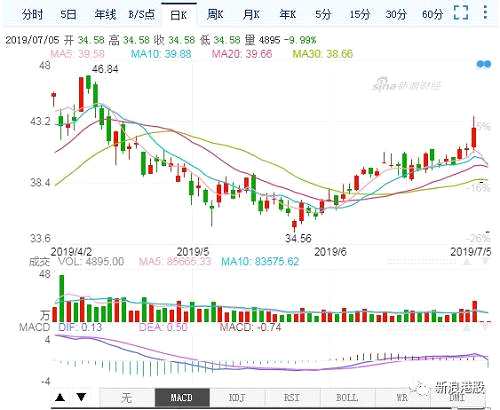The width and height of the screenshot is (500, 410).
Task: Click the tallest green volume bar
Action: tap(62, 298)
